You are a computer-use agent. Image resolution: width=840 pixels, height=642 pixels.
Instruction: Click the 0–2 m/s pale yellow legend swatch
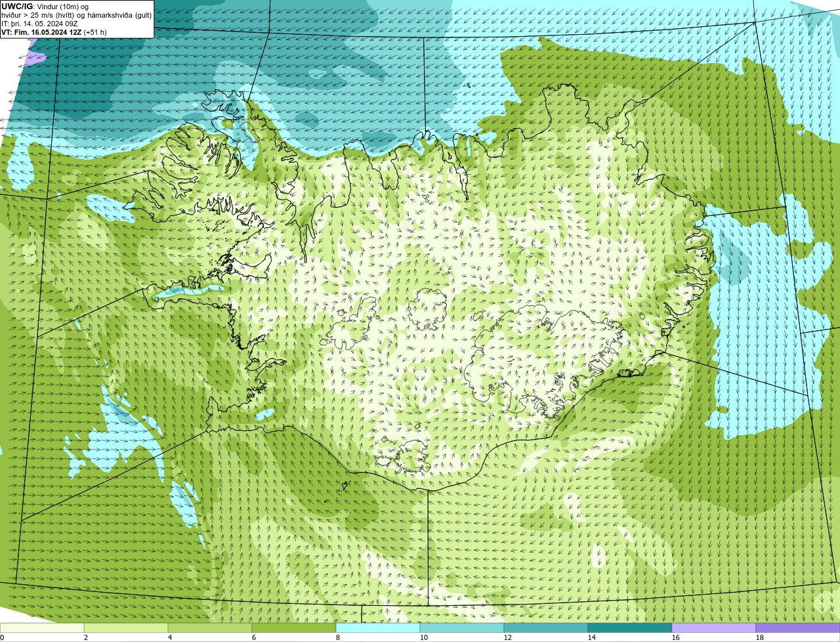coord(42,628)
